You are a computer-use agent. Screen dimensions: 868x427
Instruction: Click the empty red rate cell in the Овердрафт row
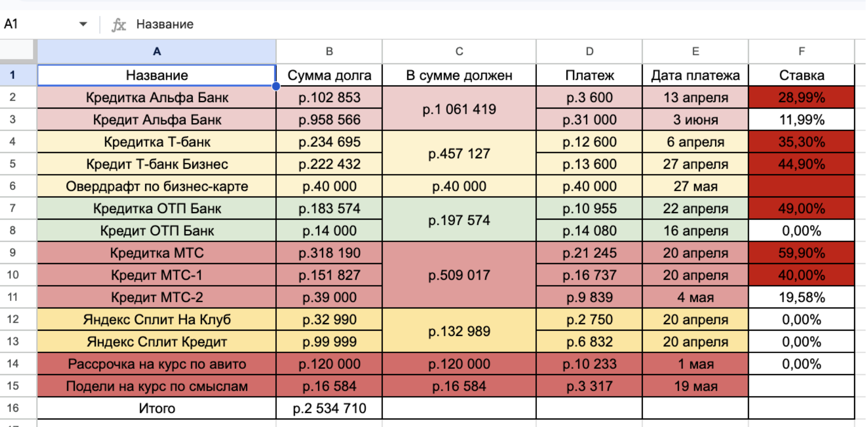tap(802, 186)
